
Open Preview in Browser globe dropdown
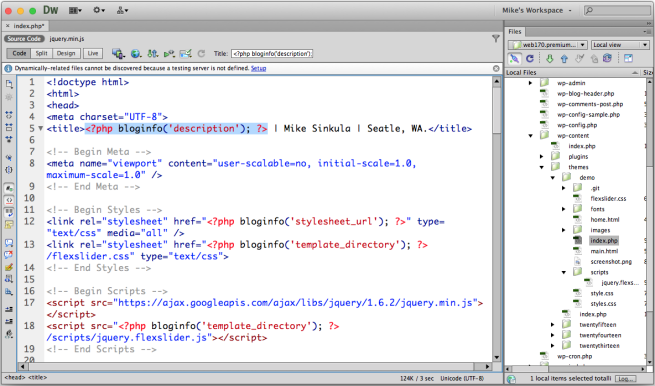pos(136,53)
